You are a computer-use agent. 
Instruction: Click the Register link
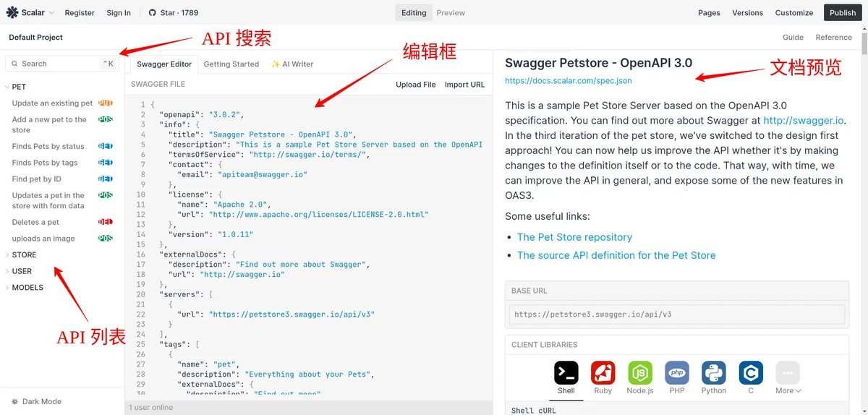[x=80, y=12]
